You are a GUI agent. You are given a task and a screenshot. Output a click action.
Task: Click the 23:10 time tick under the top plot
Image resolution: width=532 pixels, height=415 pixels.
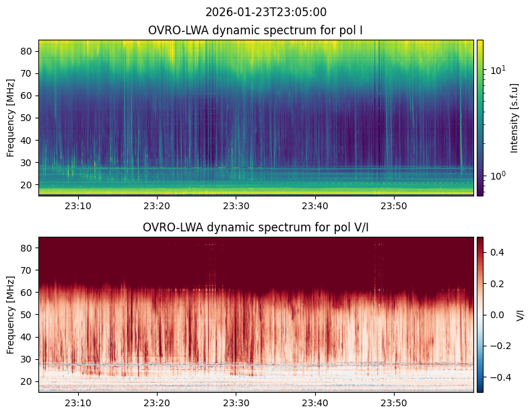click(78, 206)
